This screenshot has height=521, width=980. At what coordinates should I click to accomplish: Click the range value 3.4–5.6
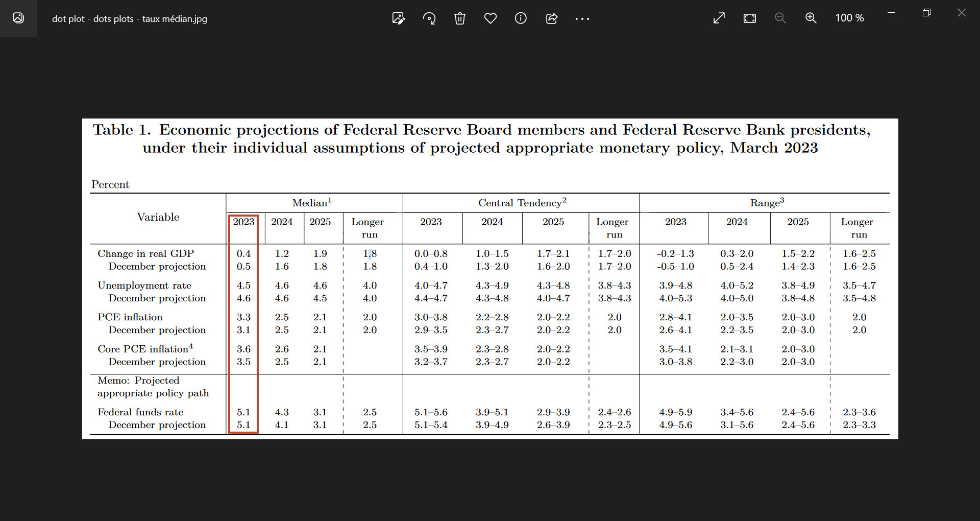(737, 412)
